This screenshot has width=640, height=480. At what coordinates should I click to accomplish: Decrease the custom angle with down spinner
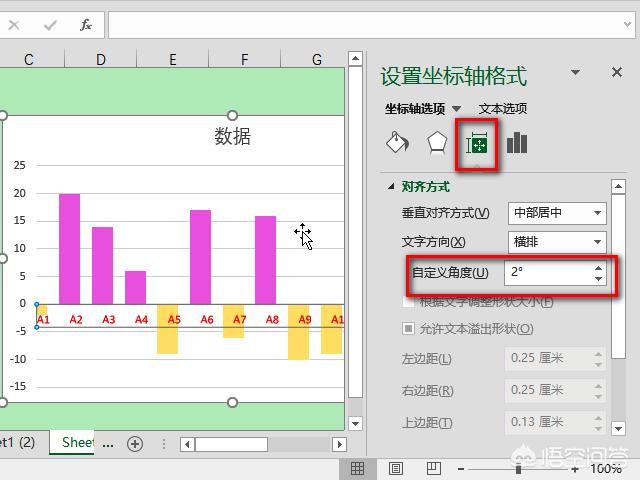point(598,279)
